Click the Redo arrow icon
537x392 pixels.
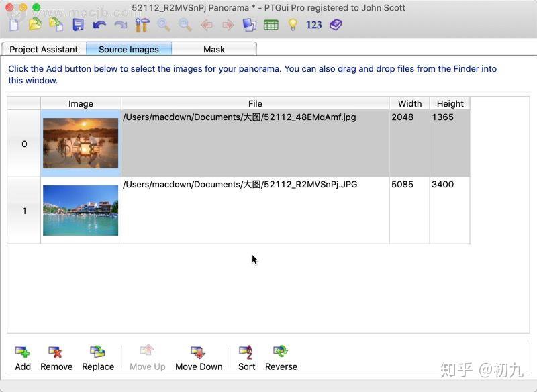(x=119, y=25)
